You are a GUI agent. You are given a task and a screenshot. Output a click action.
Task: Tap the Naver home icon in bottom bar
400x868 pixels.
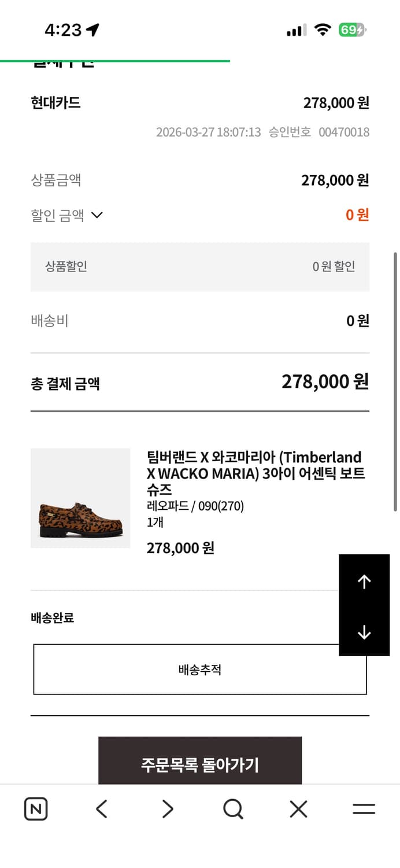[x=35, y=809]
